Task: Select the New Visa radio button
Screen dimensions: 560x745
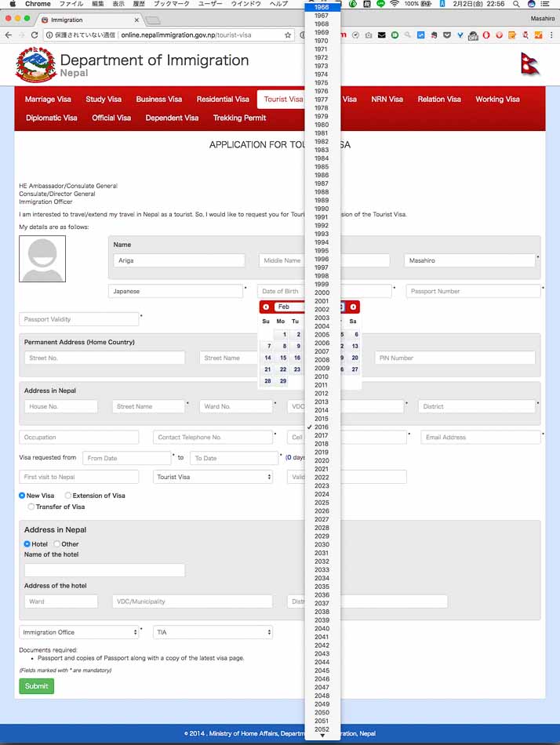Action: pyautogui.click(x=22, y=496)
